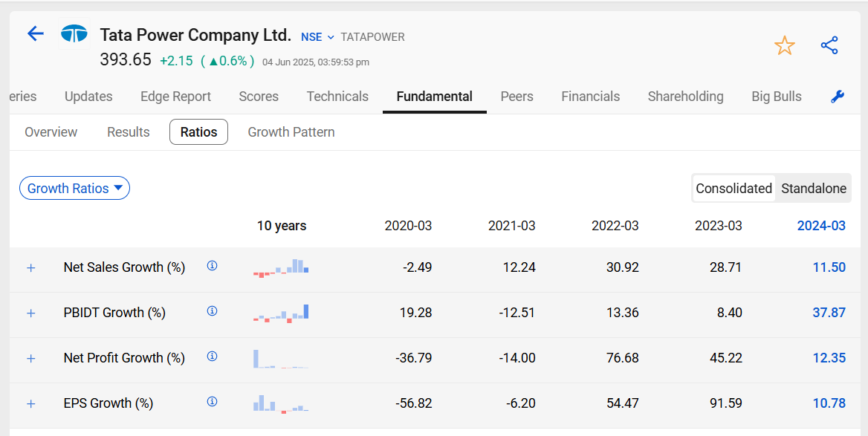
Task: Open the wrench settings icon
Action: (838, 97)
